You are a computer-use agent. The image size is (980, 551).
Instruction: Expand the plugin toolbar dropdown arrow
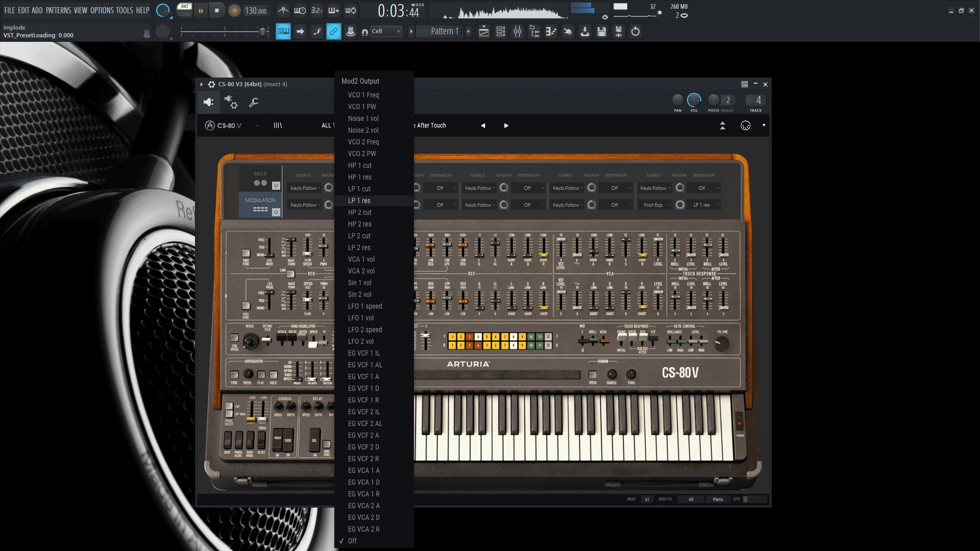764,126
